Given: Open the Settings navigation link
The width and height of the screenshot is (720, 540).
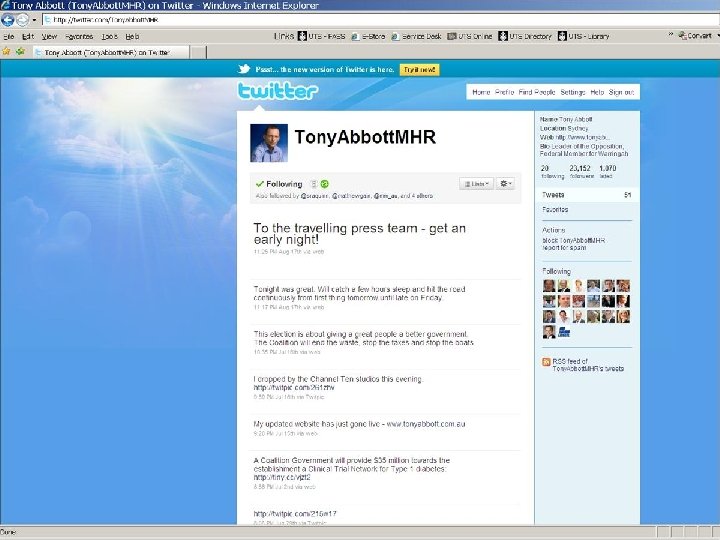Looking at the screenshot, I should tap(573, 92).
